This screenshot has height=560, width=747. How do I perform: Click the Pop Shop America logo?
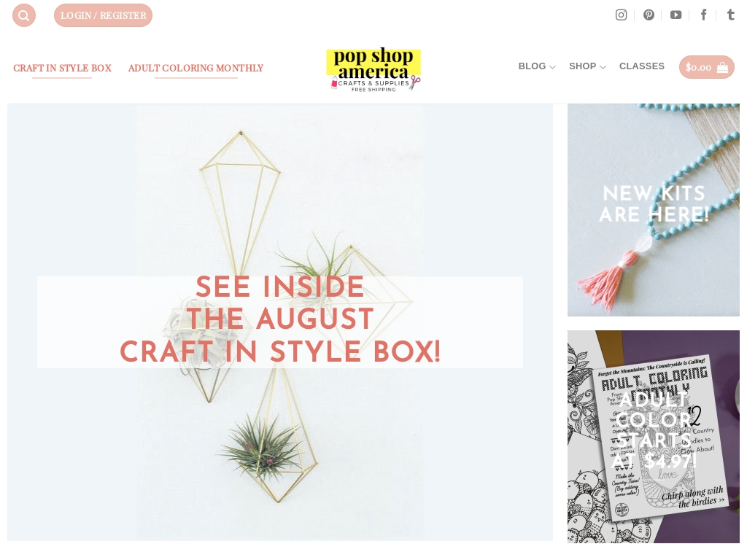coord(373,69)
